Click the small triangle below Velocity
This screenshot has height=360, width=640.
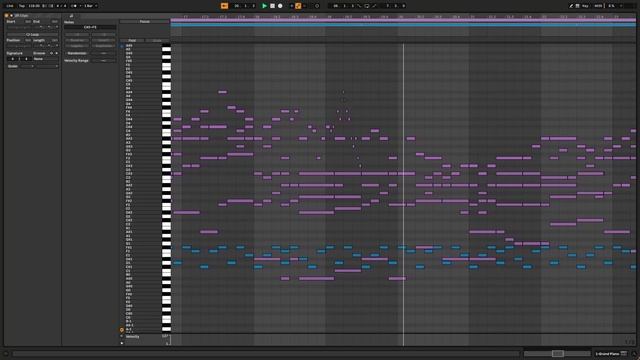point(122,343)
